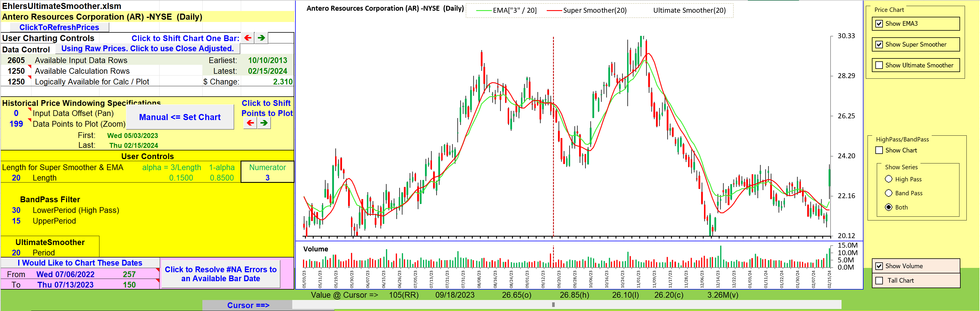
Task: Select LowerPeriod (High Pass) value 30
Action: 16,210
